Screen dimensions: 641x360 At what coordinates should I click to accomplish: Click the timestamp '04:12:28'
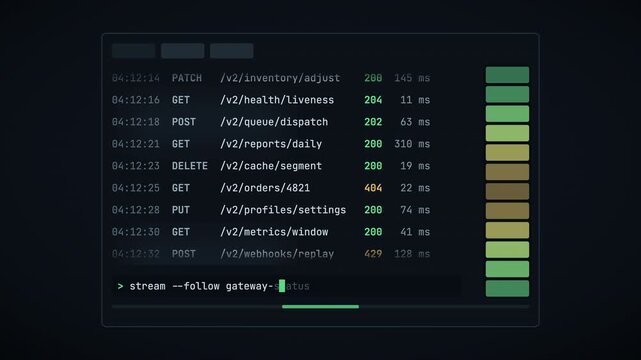pos(136,210)
